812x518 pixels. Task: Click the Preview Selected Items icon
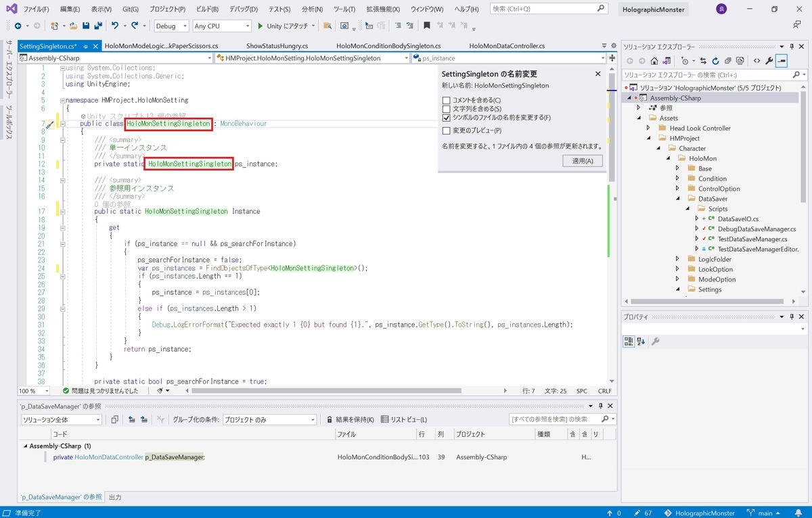click(x=782, y=61)
